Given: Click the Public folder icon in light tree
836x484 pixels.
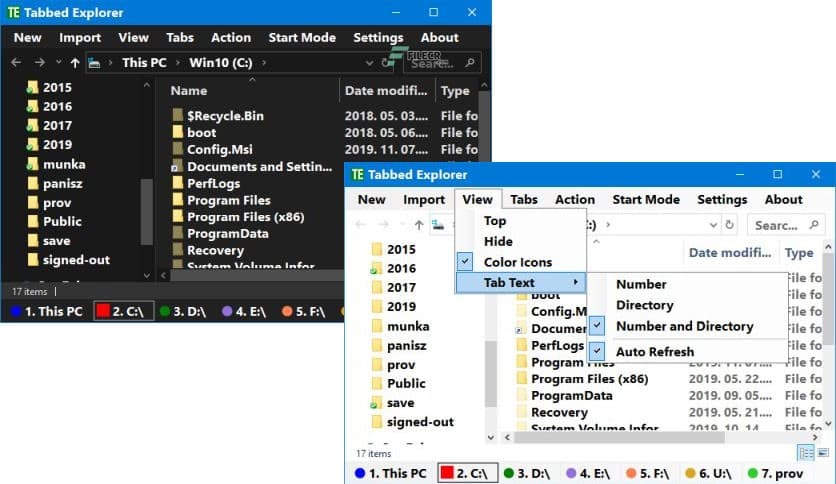Looking at the screenshot, I should 376,383.
